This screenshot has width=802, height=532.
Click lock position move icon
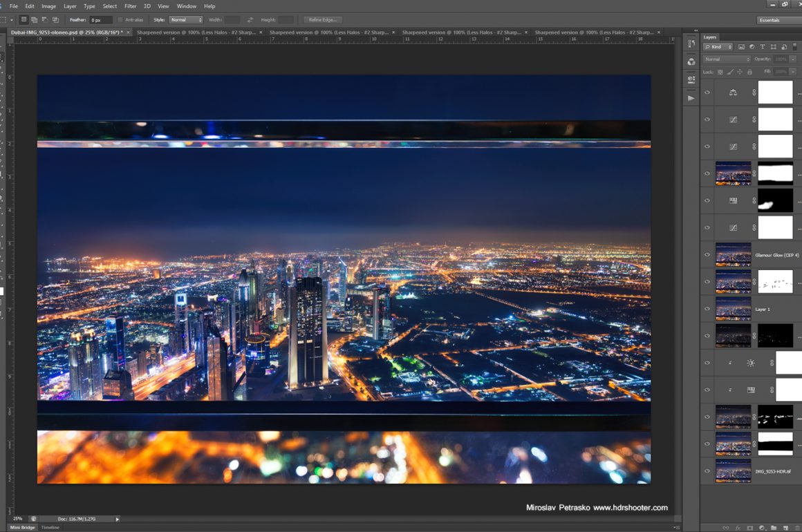tap(740, 72)
